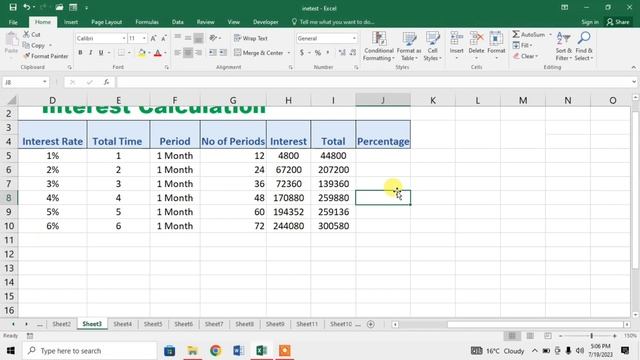Click the Copy icon

[27, 45]
